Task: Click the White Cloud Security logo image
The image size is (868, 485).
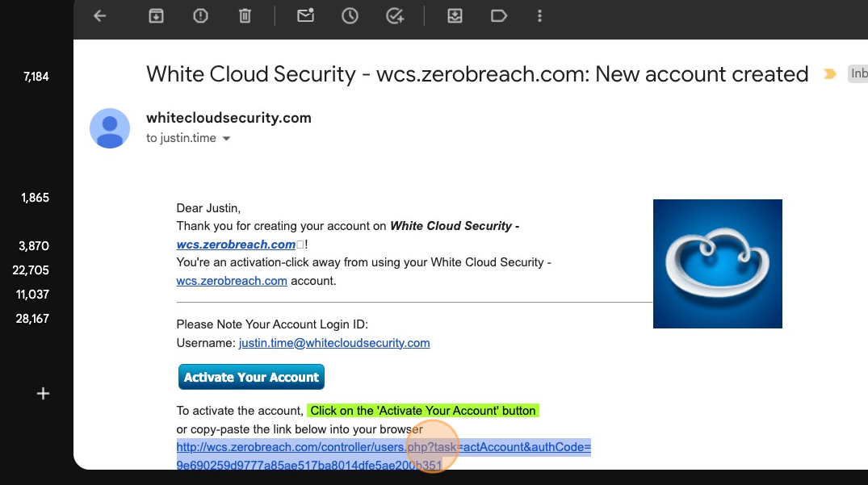Action: click(717, 264)
